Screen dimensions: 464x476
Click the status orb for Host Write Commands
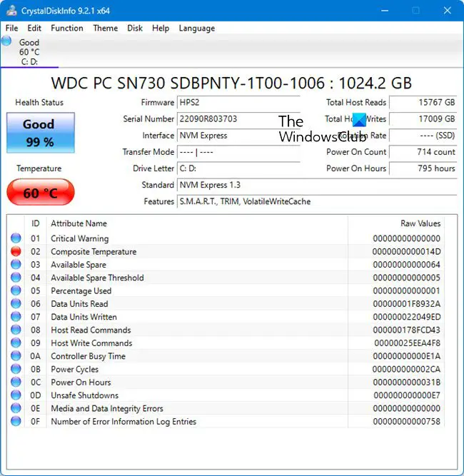point(16,343)
